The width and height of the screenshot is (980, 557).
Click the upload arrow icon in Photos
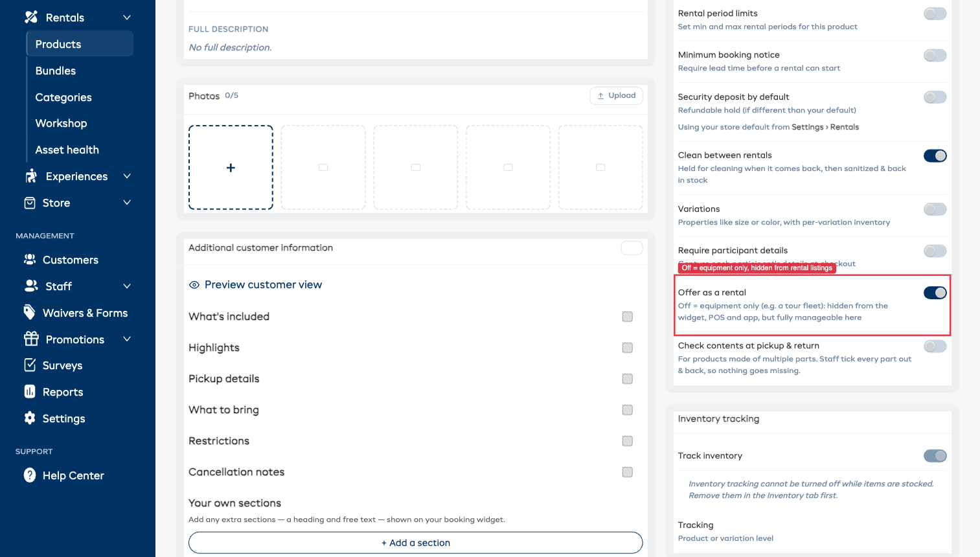point(600,96)
